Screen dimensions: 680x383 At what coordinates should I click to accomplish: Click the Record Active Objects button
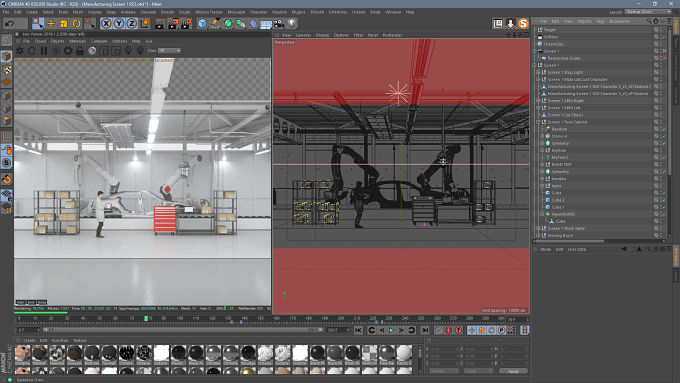click(x=439, y=331)
